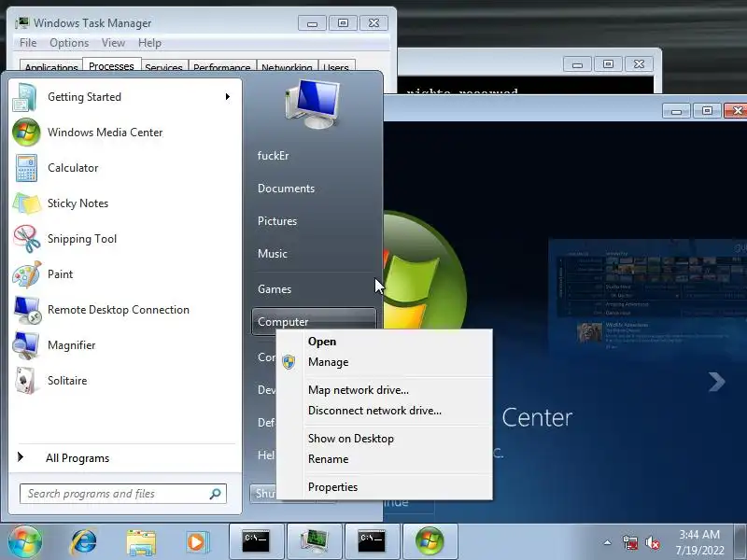The image size is (747, 560).
Task: Switch to the Processes tab in Task Manager
Action: point(111,65)
